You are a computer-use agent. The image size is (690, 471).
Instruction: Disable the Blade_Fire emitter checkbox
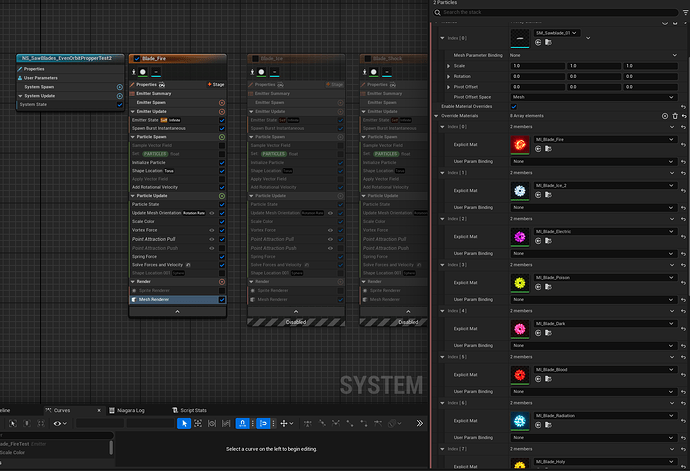click(x=137, y=59)
